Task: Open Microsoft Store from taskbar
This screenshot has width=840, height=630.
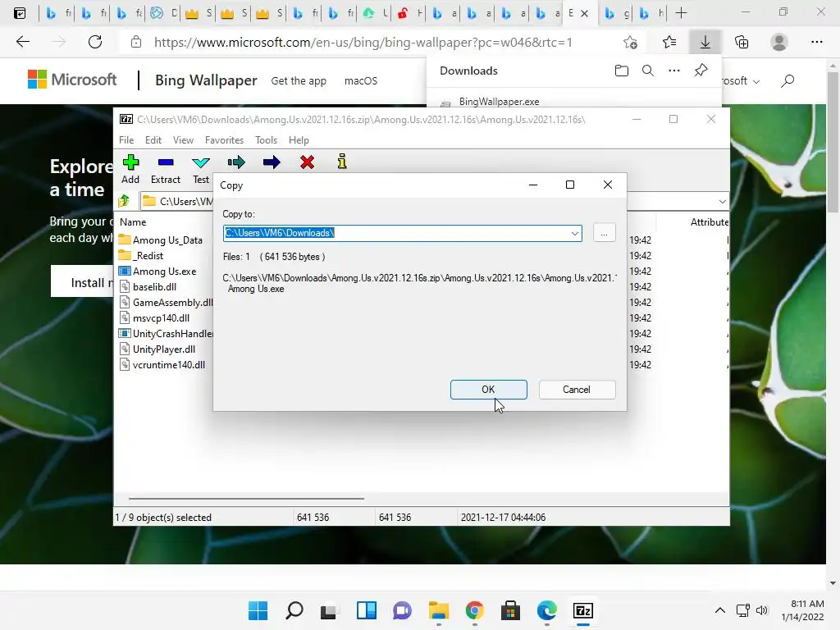Action: [x=510, y=610]
